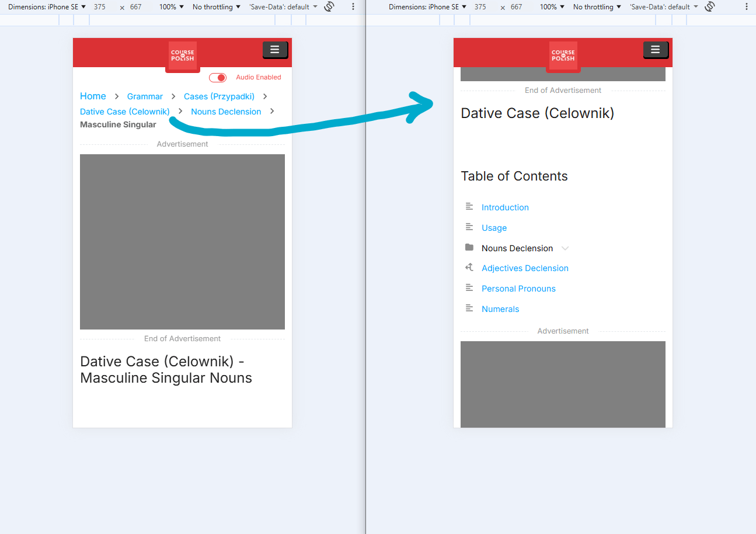Toggle the Audio Enabled switch
Image resolution: width=756 pixels, height=534 pixels.
[218, 78]
